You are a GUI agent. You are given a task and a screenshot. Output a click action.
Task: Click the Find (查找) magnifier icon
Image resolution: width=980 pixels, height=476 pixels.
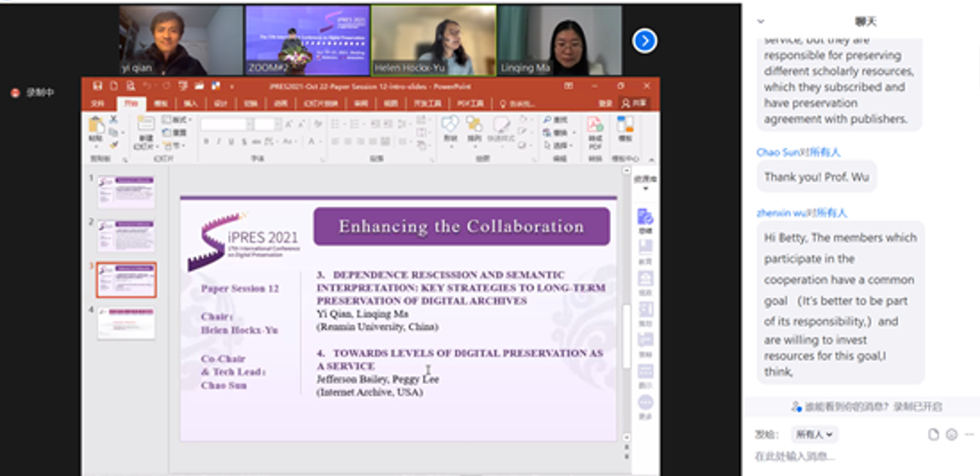point(547,120)
